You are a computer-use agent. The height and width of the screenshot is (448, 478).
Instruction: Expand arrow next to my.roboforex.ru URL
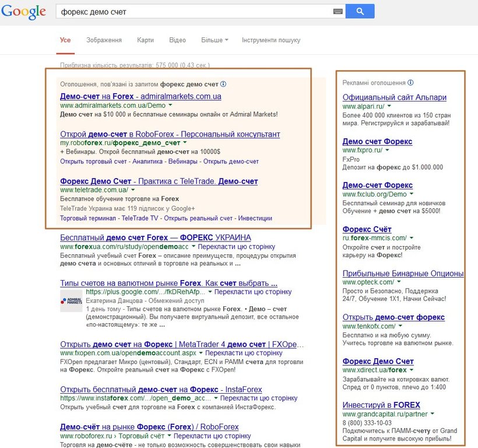click(185, 143)
